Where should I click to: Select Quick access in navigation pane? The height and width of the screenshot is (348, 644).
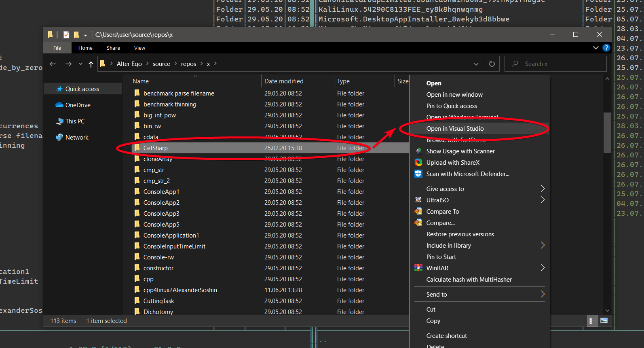point(82,89)
